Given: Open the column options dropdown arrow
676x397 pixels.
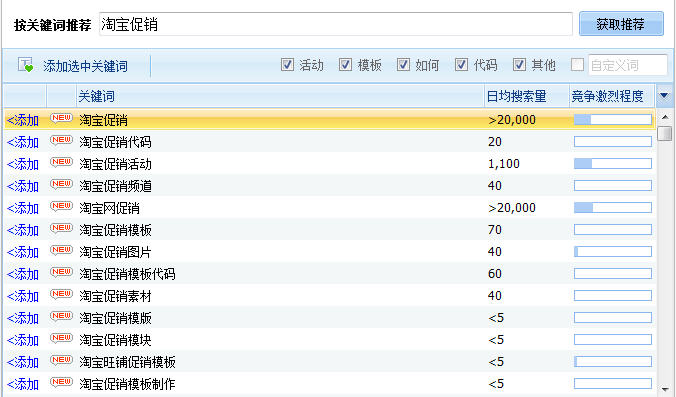Looking at the screenshot, I should [664, 96].
